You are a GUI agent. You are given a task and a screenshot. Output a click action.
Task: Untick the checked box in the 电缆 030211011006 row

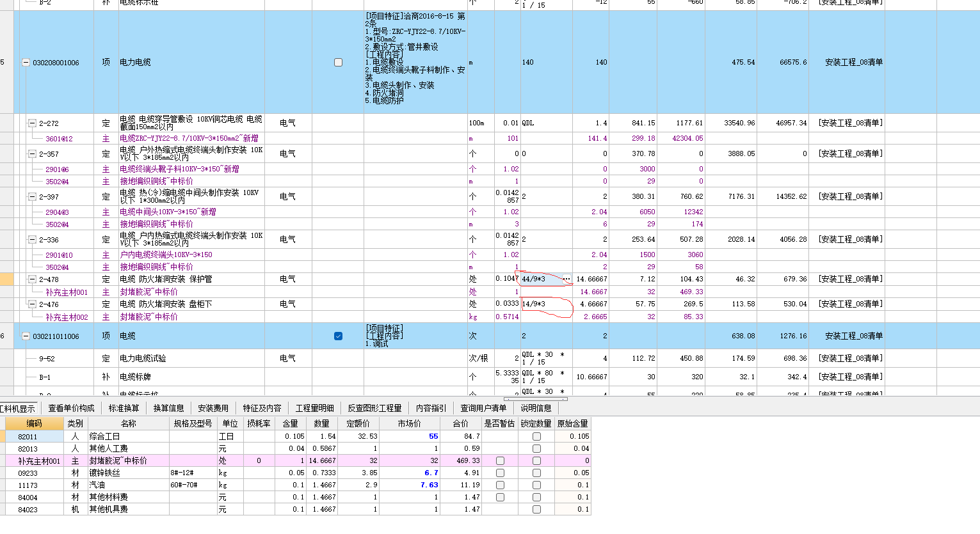(x=338, y=336)
